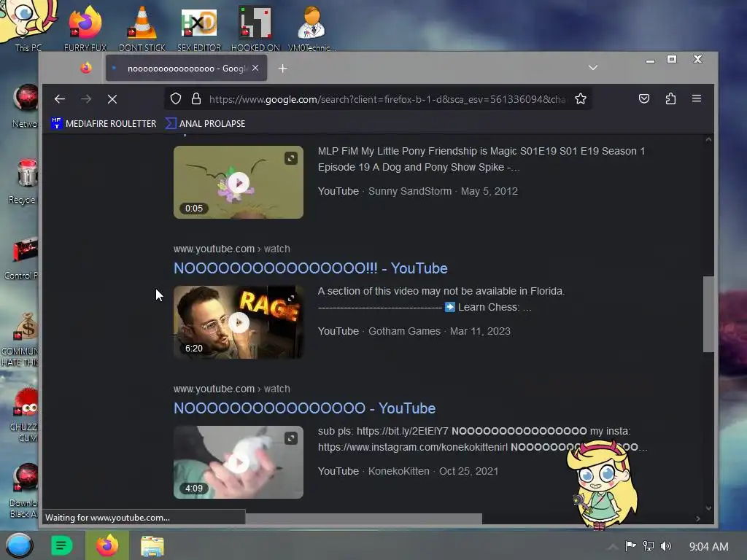The width and height of the screenshot is (747, 560).
Task: Open File Explorer from taskbar
Action: tap(152, 546)
